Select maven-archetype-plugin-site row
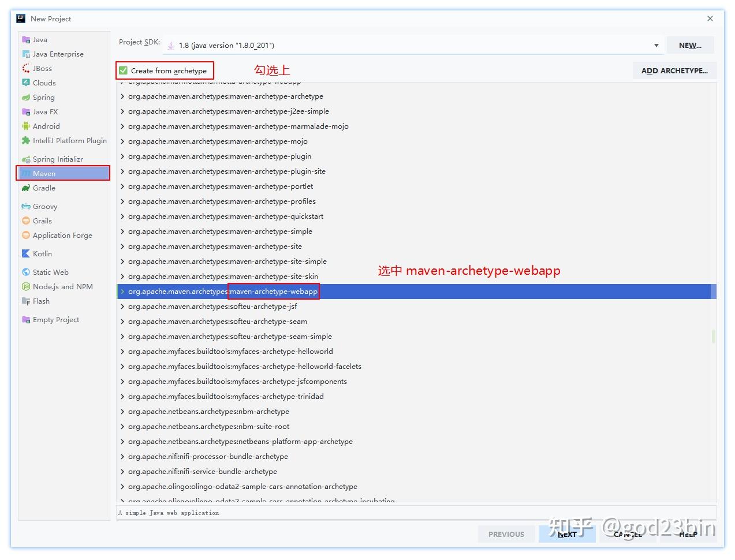The height and width of the screenshot is (560, 735). [x=416, y=171]
